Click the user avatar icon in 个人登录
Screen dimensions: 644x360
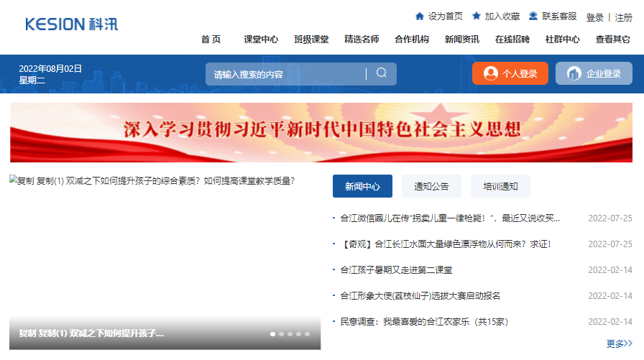pos(490,73)
